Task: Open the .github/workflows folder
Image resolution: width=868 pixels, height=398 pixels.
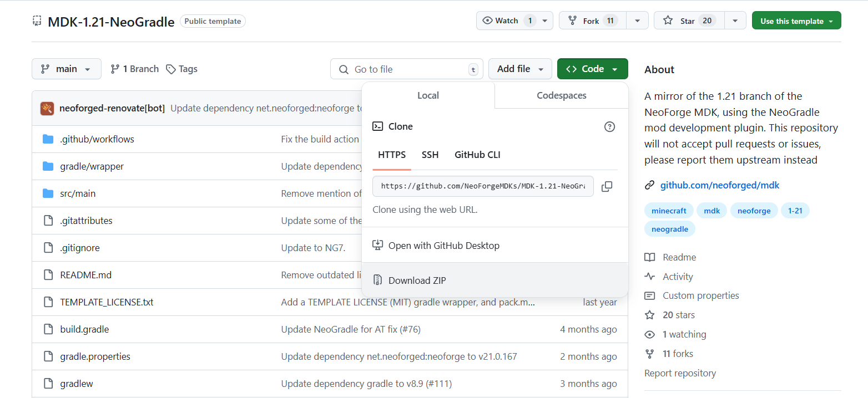Action: click(x=97, y=139)
